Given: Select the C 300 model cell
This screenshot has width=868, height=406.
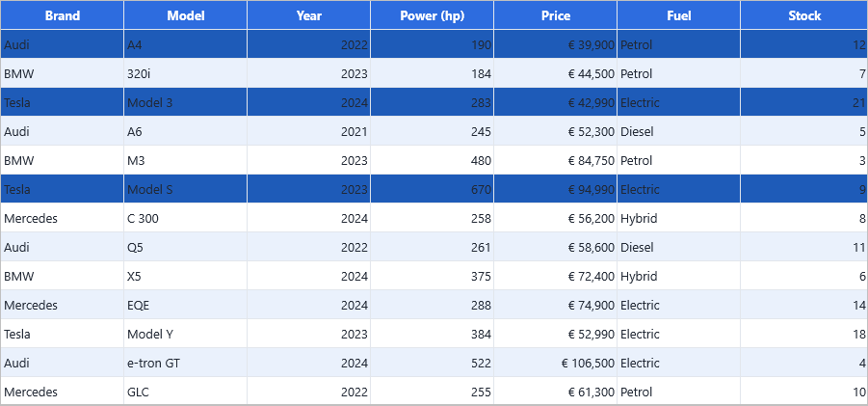Looking at the screenshot, I should 185,218.
